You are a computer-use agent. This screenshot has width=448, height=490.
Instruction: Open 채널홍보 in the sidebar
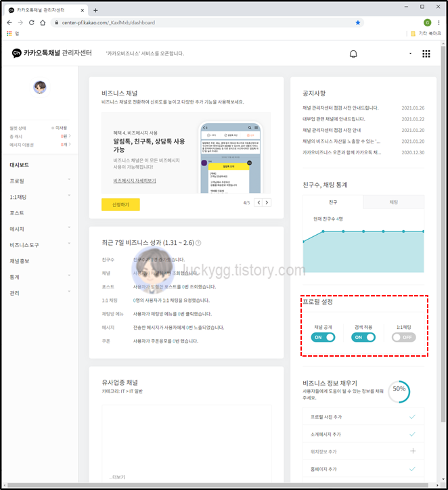point(20,261)
